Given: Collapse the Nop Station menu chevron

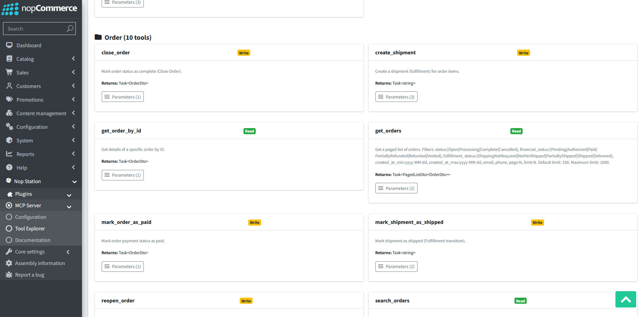Looking at the screenshot, I should tap(74, 182).
